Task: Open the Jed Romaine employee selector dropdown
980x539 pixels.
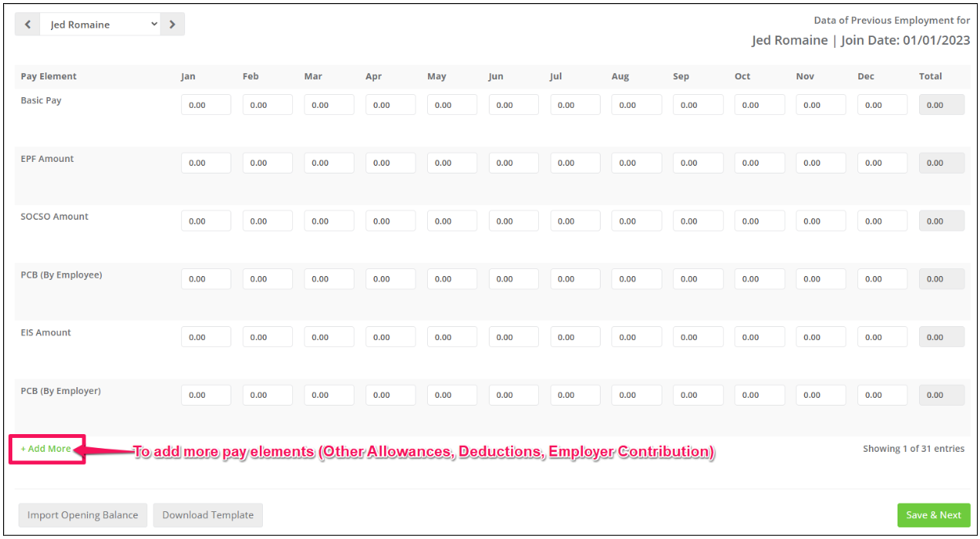Action: click(x=100, y=24)
